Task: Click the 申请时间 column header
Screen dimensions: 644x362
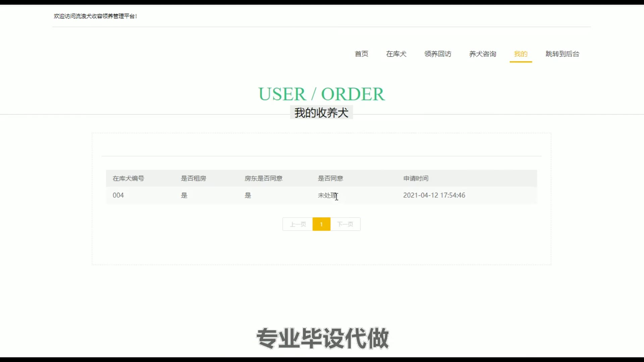Action: tap(416, 178)
